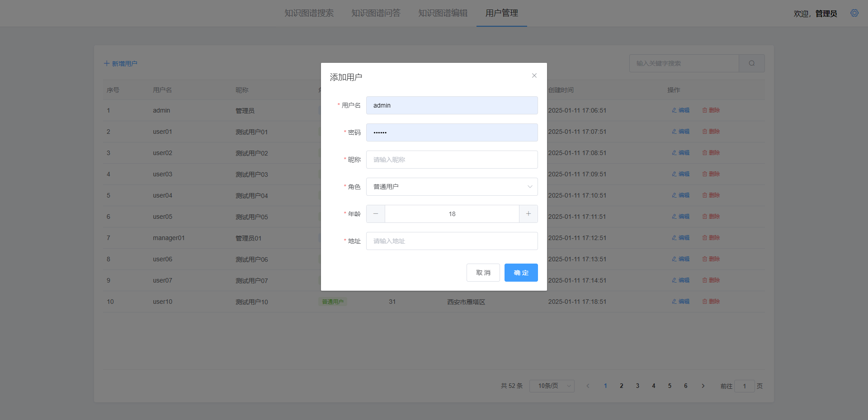The width and height of the screenshot is (868, 420).
Task: Go to the 知识图谱编辑 tab
Action: pos(443,13)
